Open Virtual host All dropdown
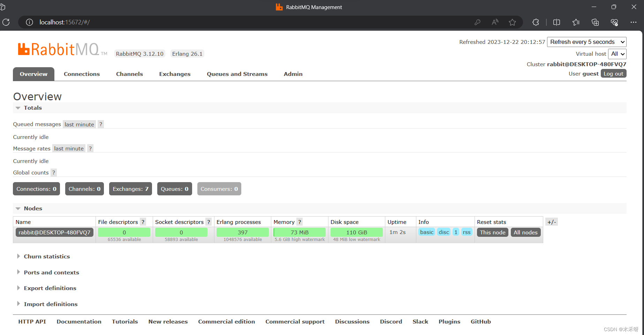The height and width of the screenshot is (335, 644). coord(618,54)
